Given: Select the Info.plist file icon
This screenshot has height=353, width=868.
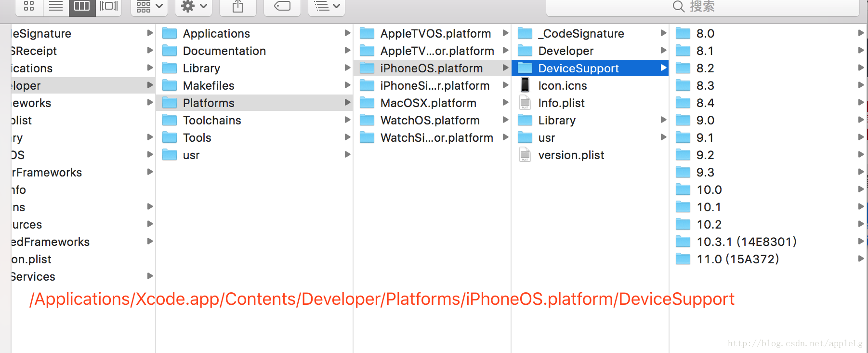Looking at the screenshot, I should click(525, 103).
